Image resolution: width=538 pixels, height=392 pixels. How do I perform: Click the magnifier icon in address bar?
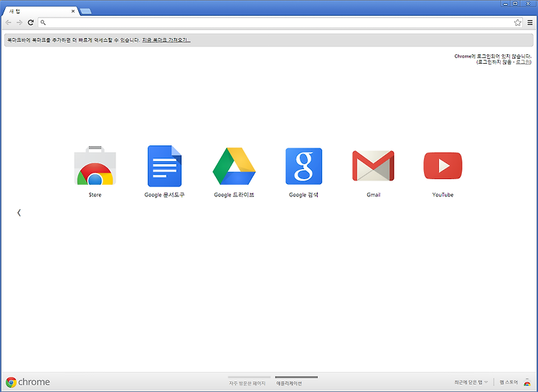coord(43,23)
